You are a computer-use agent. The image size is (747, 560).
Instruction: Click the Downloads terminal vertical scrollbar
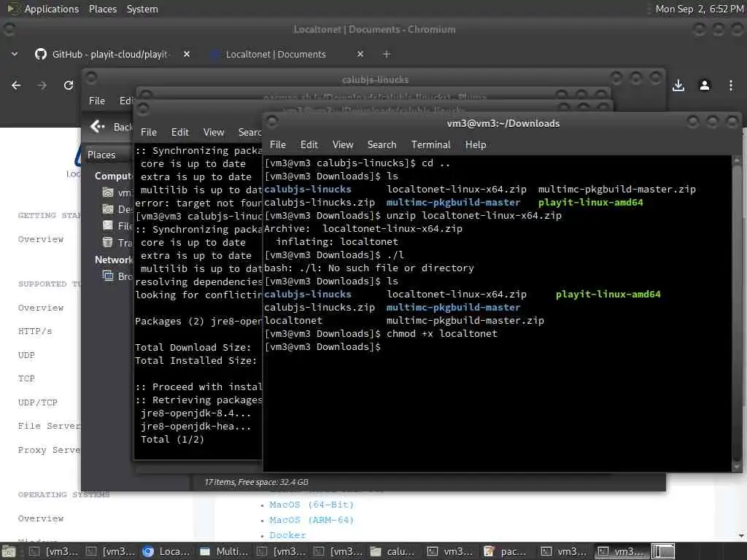pos(737,314)
